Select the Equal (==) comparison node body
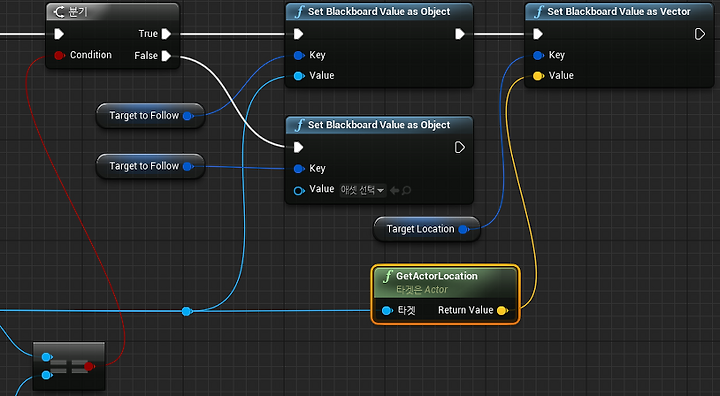The image size is (720, 396). 69,366
